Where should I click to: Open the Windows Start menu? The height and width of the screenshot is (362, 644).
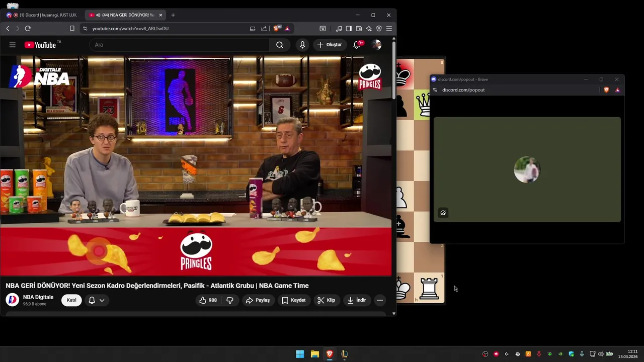click(x=300, y=354)
